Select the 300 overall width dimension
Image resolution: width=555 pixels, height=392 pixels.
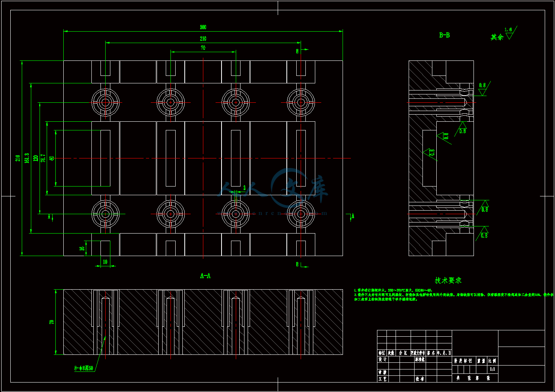(x=203, y=27)
